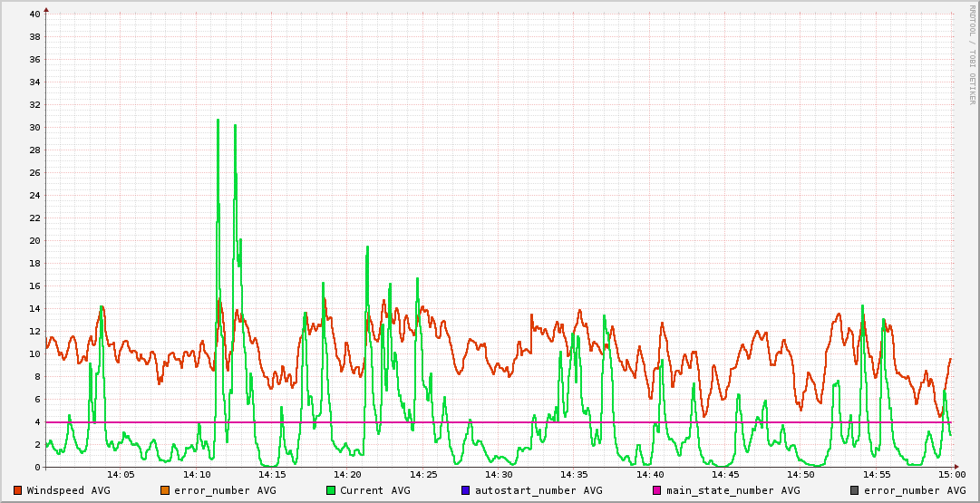Screen dimensions: 980x503
Task: Click the 14:30 time axis label
Action: point(499,474)
